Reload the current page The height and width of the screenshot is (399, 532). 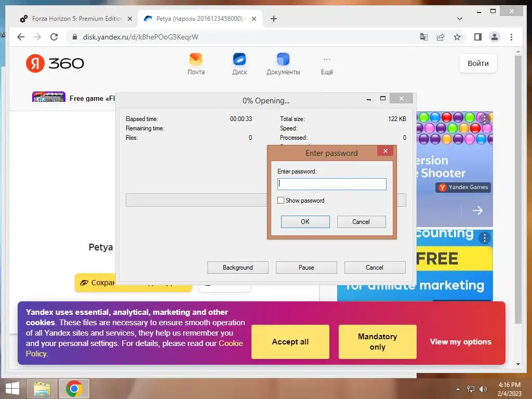tap(54, 37)
